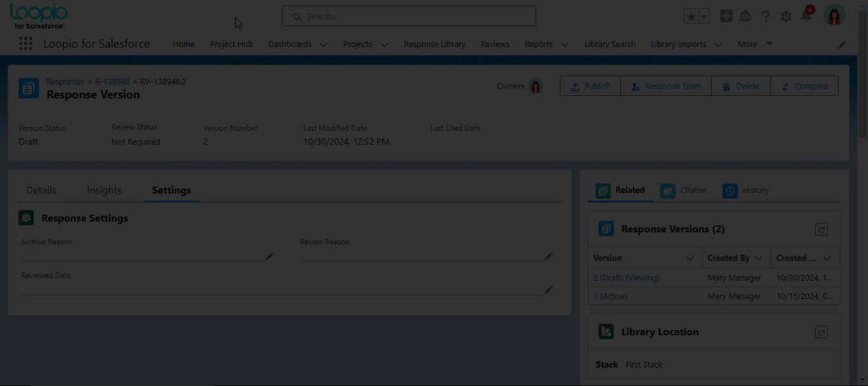This screenshot has width=868, height=386.
Task: Open version 1 (Active) link
Action: point(610,296)
